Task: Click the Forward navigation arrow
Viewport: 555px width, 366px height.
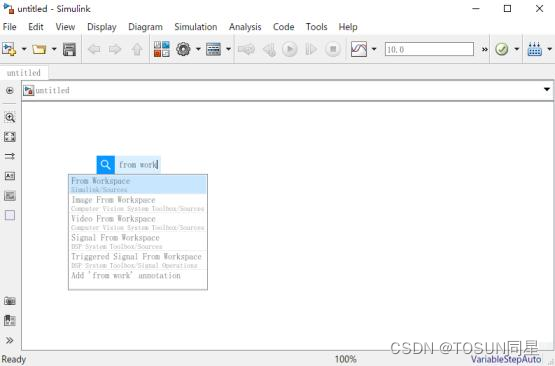Action: (115, 49)
